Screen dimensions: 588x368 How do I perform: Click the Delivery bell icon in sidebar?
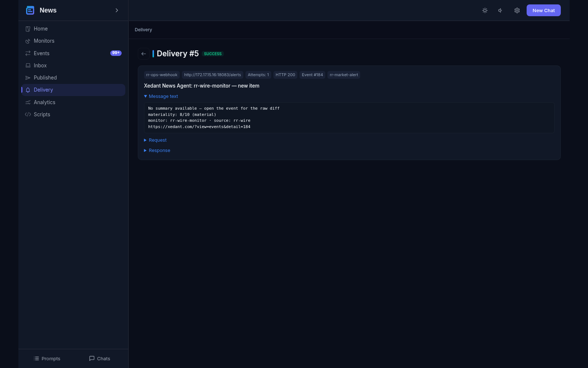(28, 90)
